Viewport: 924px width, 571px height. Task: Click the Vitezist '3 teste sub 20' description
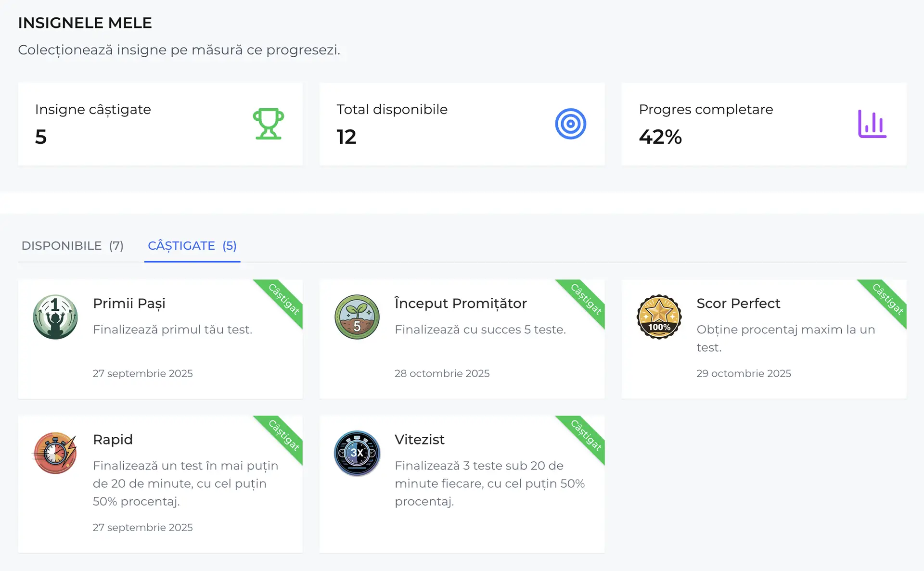tap(490, 484)
